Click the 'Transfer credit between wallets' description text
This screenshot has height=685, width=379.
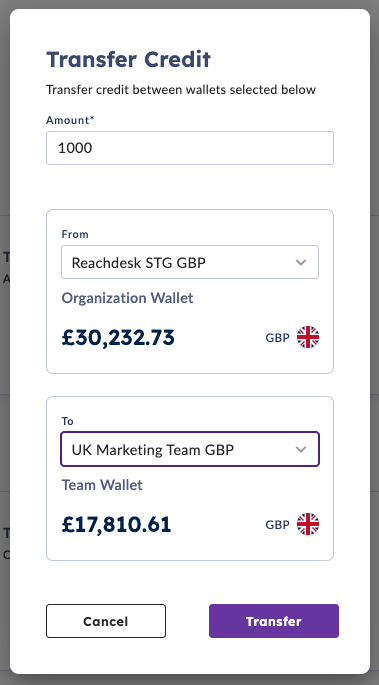(181, 90)
